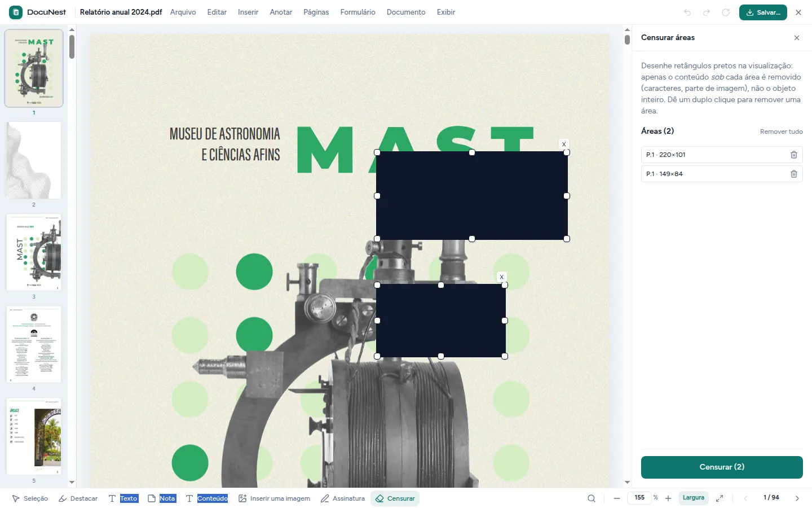Click the DocuNest logo icon
The height and width of the screenshot is (508, 812).
click(16, 12)
